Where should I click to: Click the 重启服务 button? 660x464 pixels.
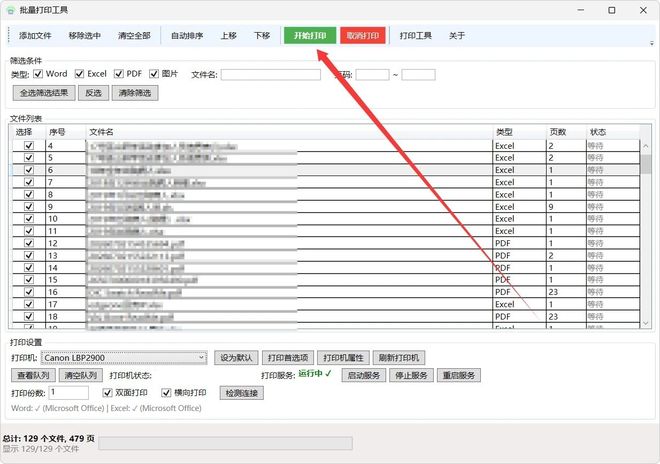click(x=459, y=376)
